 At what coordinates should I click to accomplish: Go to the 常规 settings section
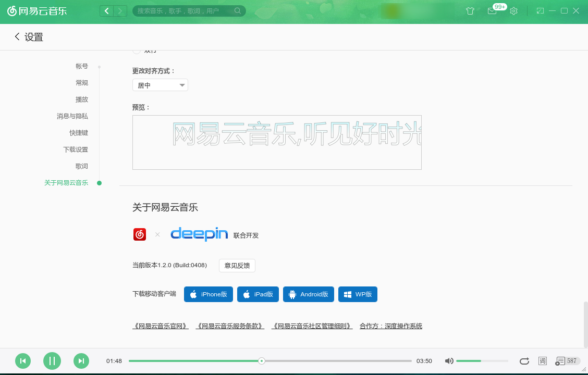pos(82,83)
